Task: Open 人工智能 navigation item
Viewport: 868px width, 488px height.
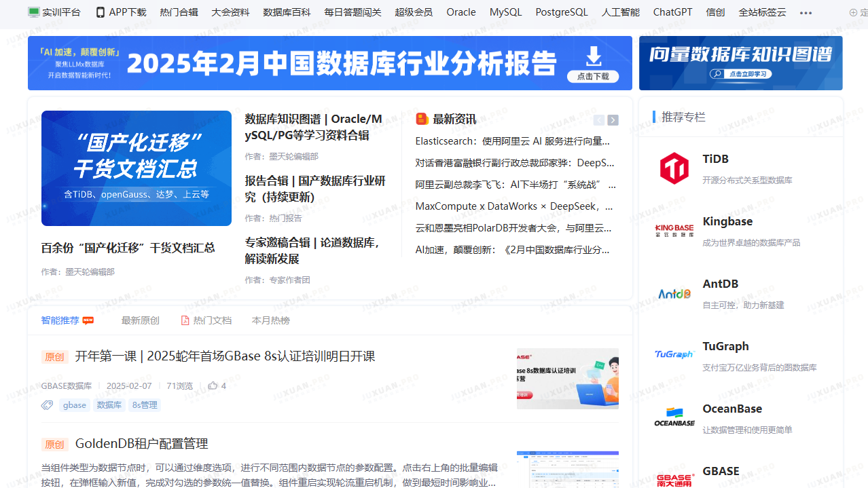Action: pyautogui.click(x=621, y=12)
